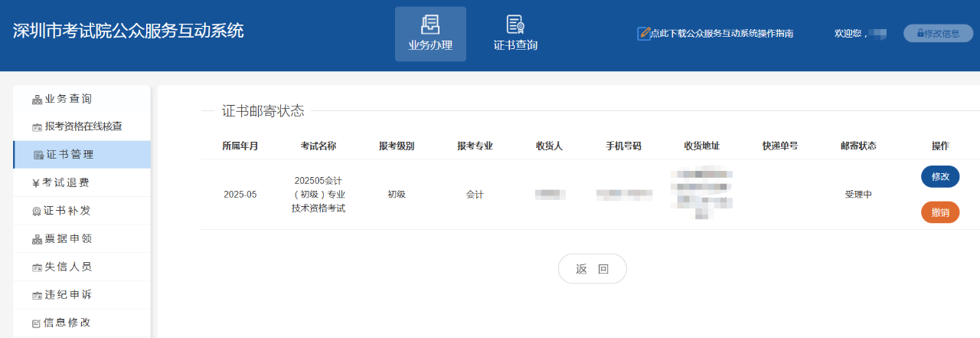Click the 返回 button
The image size is (980, 338).
click(592, 269)
